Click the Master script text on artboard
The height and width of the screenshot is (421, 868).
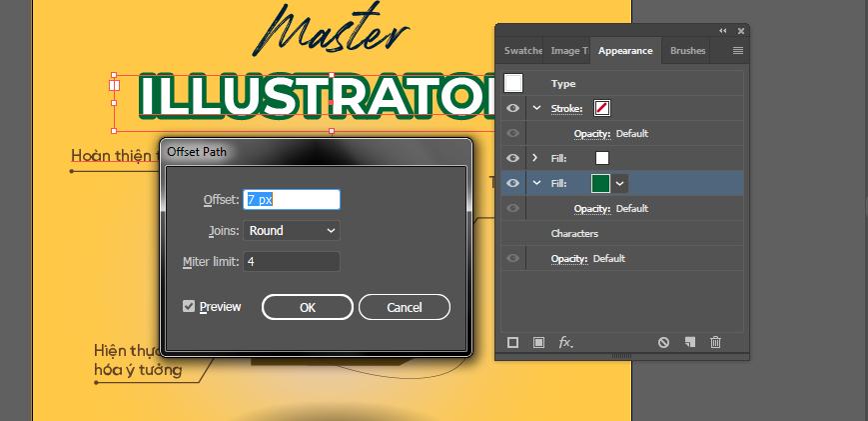click(331, 30)
